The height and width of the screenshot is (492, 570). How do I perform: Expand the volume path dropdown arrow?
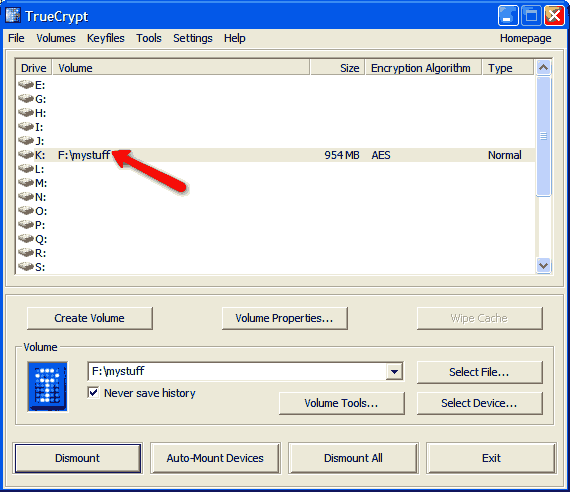click(x=394, y=372)
